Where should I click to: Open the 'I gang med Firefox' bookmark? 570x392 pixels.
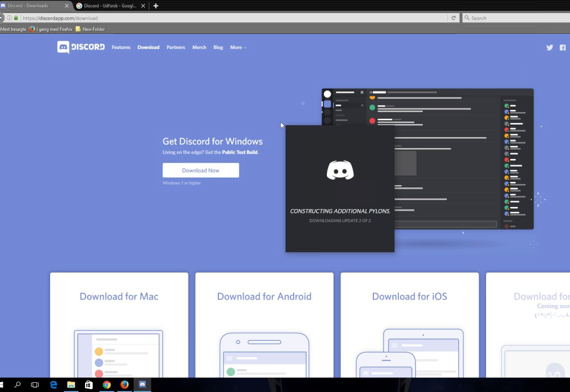click(51, 29)
